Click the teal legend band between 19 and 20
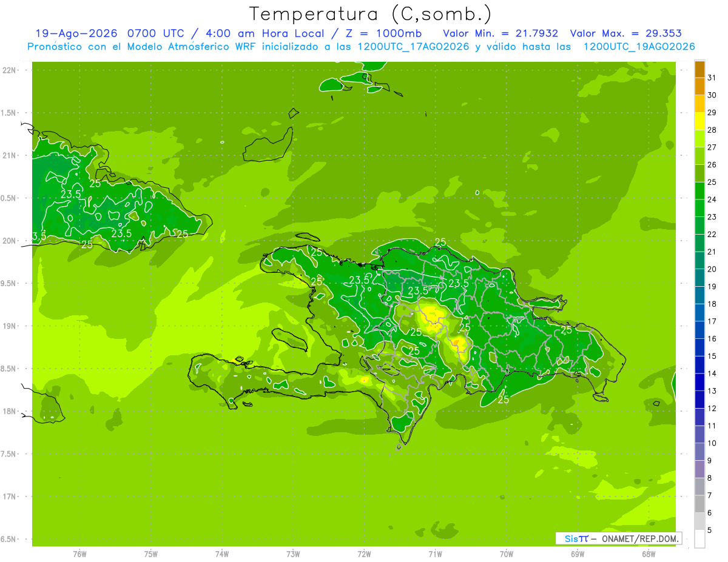Screen dimensions: 728x562 (699, 278)
